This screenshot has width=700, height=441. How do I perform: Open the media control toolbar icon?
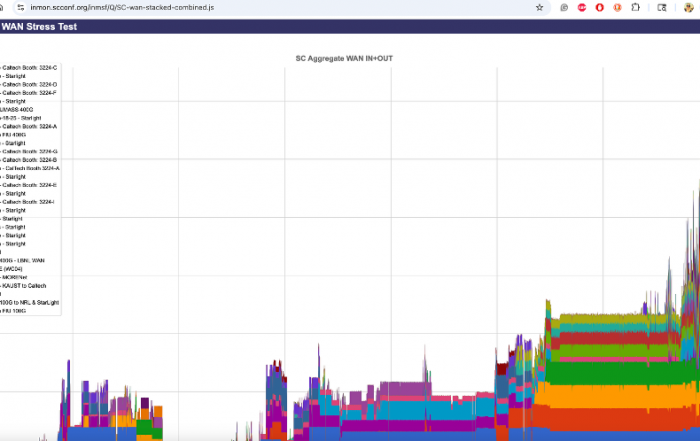pyautogui.click(x=662, y=7)
